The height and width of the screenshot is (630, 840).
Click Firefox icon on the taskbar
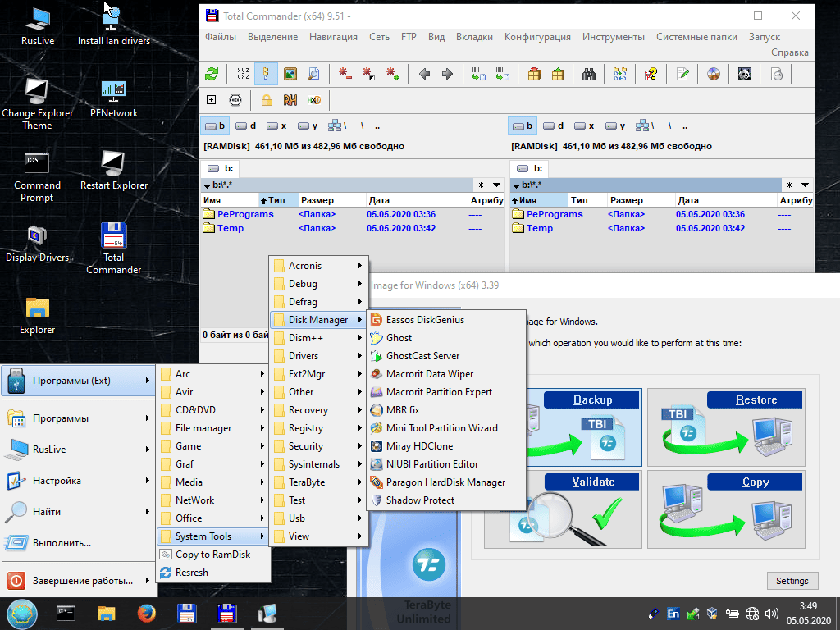click(146, 614)
